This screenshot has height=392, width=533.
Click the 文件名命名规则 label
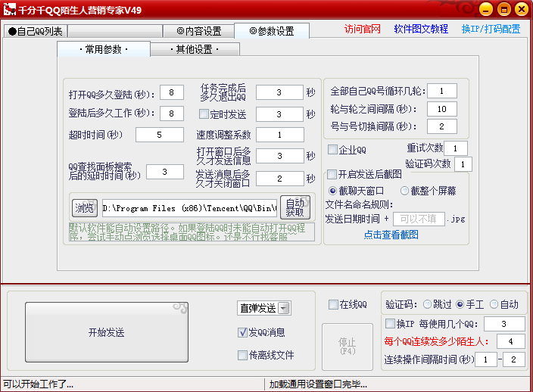[x=359, y=204]
